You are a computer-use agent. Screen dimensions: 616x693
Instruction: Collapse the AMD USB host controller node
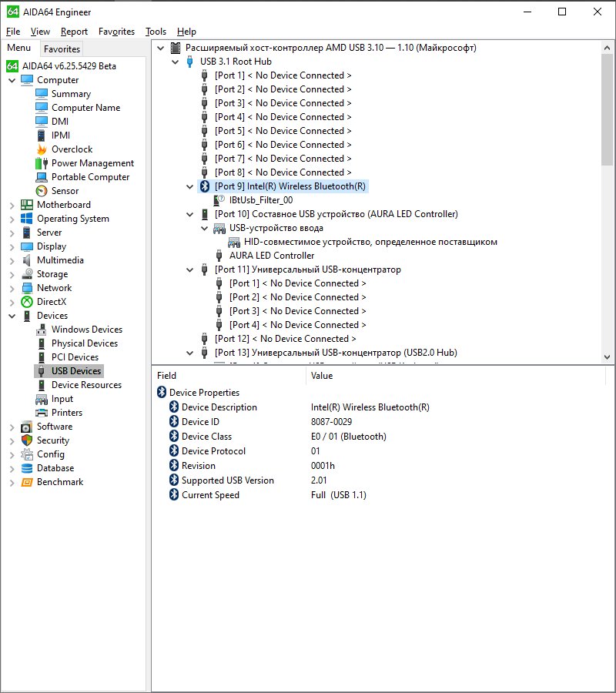coord(161,49)
